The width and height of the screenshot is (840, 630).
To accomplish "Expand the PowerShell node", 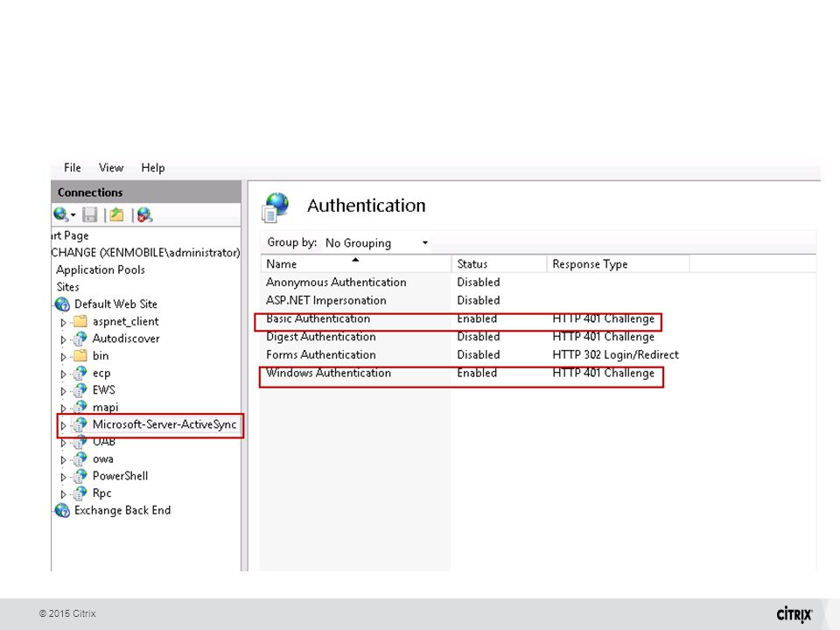I will 63,477.
